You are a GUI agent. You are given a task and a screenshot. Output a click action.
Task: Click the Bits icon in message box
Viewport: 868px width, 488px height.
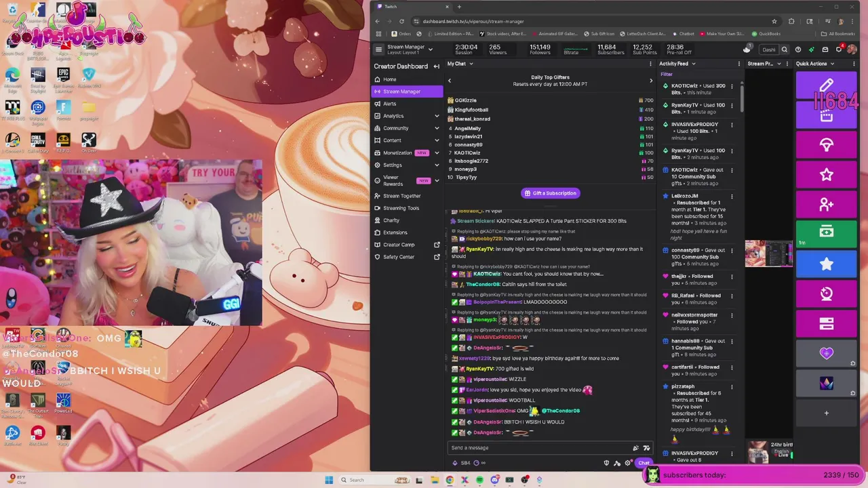[635, 447]
